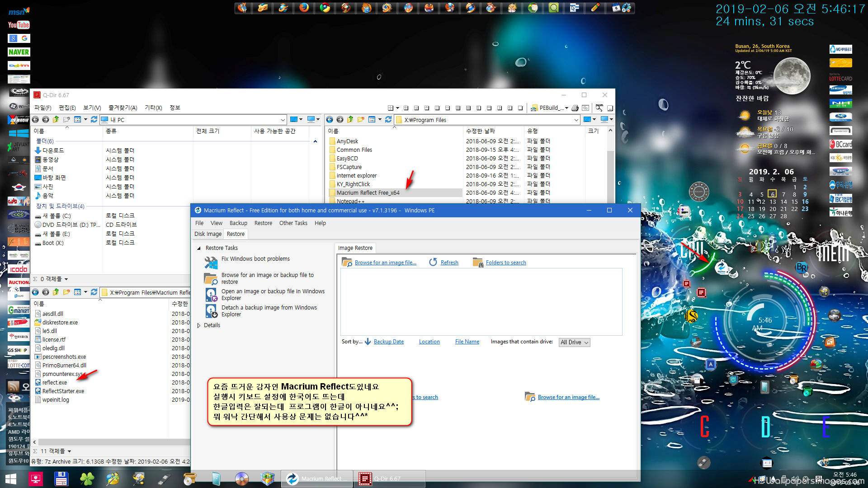The image size is (868, 488).
Task: Open Macrium Reflect File menu
Action: point(199,223)
